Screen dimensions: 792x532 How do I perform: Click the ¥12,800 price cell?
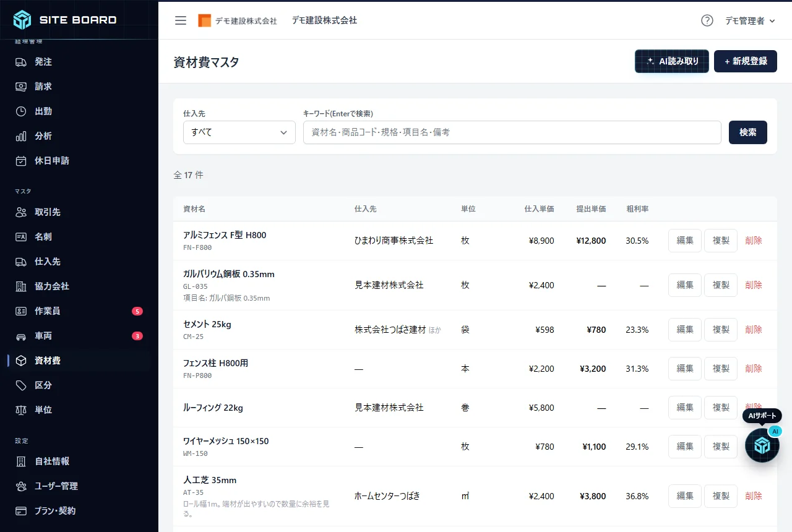(x=591, y=241)
